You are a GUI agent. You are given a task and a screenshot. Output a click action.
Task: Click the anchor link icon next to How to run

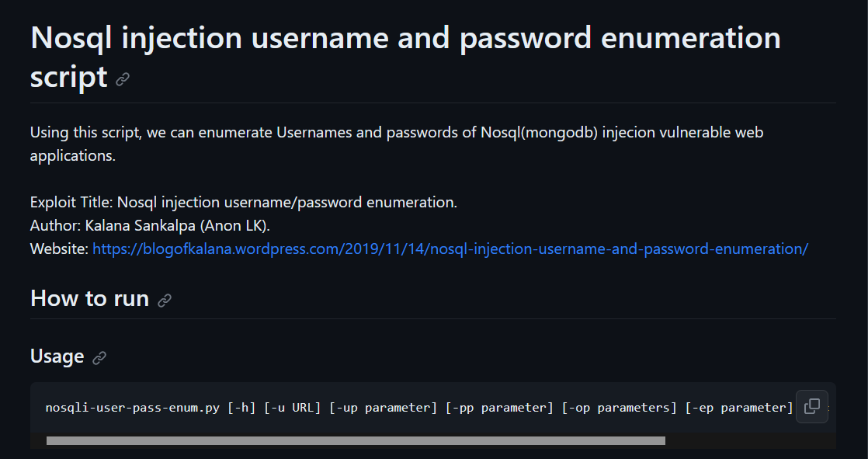(x=165, y=300)
